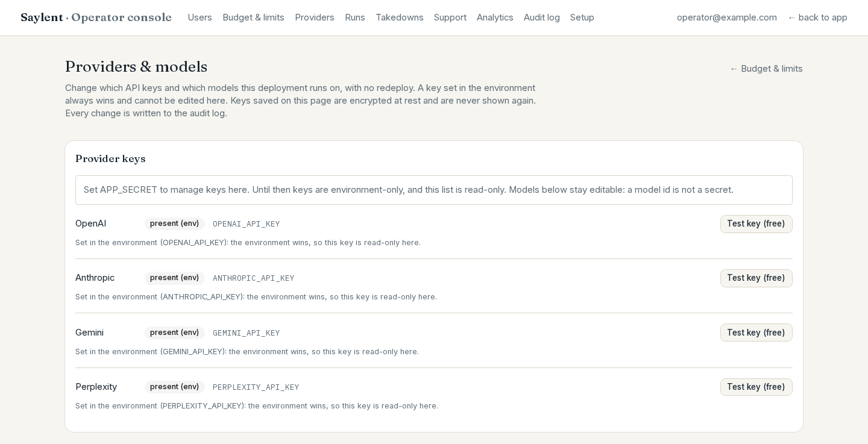This screenshot has height=444, width=868.
Task: Test the Perplexity key for free
Action: [756, 387]
